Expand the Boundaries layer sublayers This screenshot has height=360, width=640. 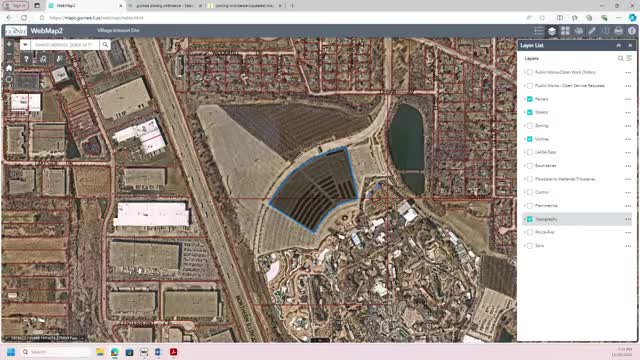(524, 166)
